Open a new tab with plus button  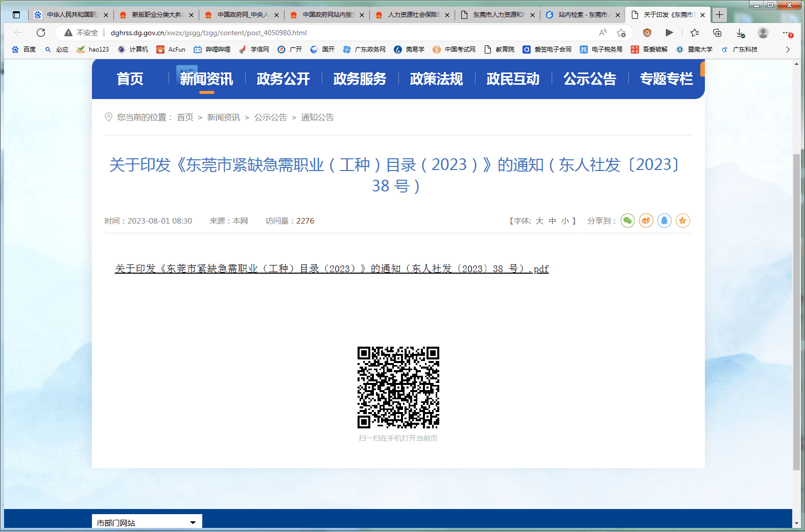click(720, 15)
